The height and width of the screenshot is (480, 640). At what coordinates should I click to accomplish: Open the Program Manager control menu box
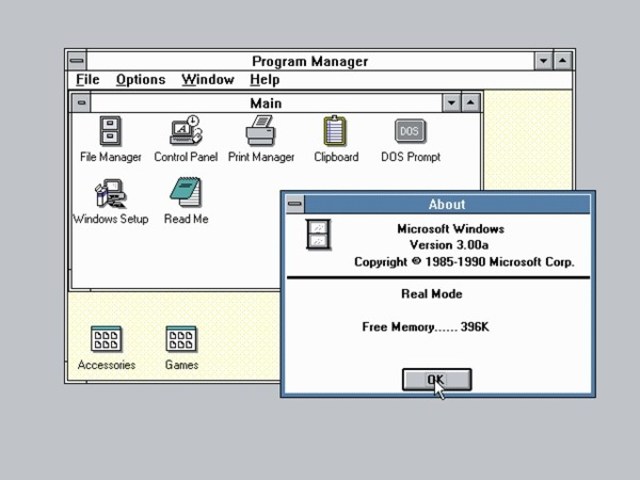pyautogui.click(x=76, y=61)
